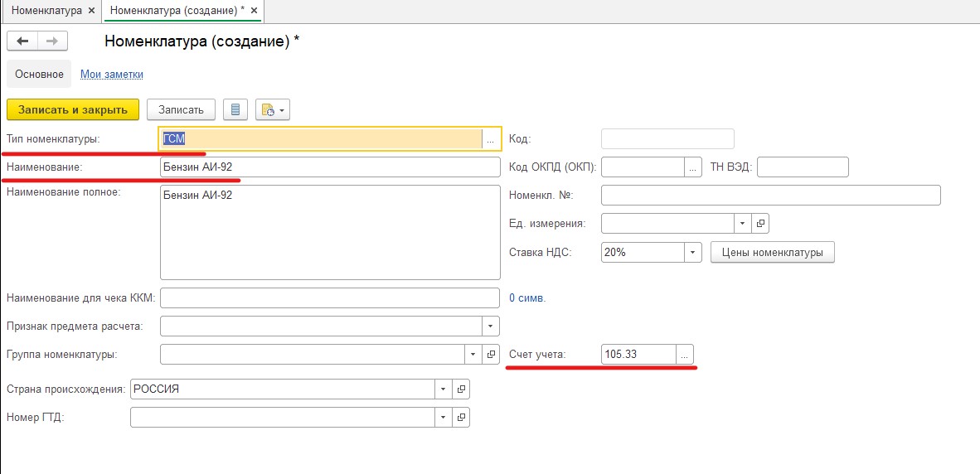Image resolution: width=980 pixels, height=474 pixels.
Task: Open Группа номенклатуры linked record icon
Action: pos(492,355)
